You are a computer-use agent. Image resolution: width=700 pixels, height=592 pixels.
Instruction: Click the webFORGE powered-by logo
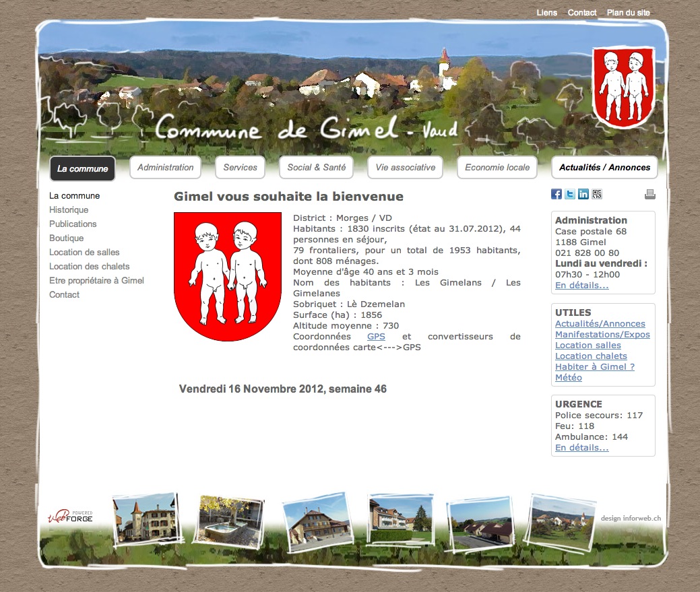click(x=70, y=516)
